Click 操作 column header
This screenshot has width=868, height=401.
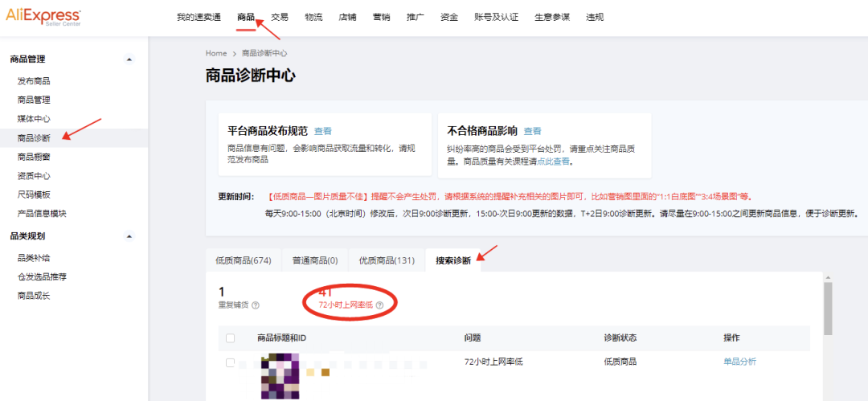732,338
